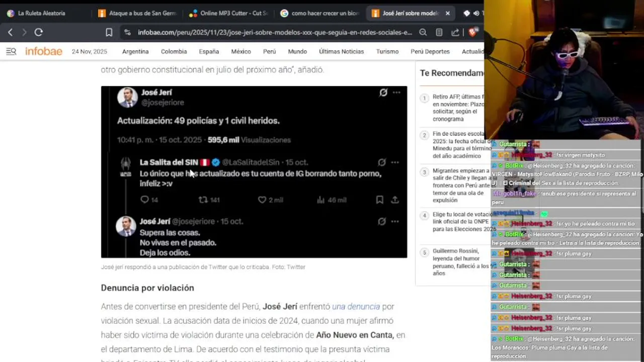Go forward in browser history

[24, 32]
